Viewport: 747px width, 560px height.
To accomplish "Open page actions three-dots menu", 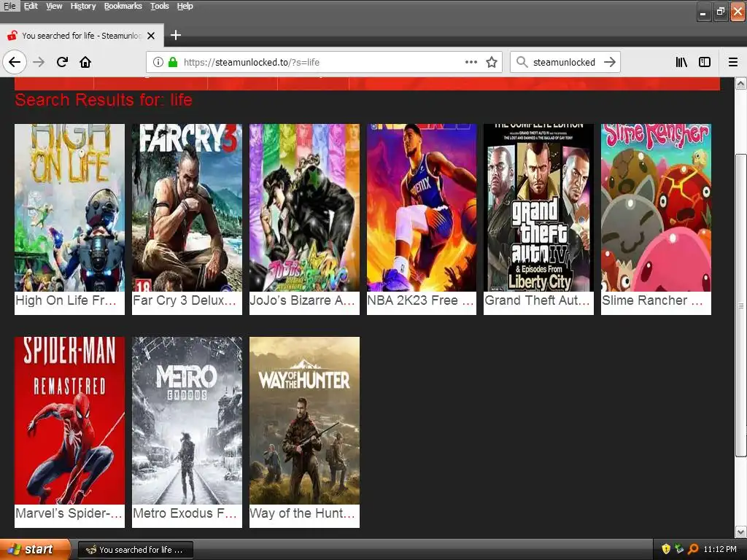I will pos(471,62).
